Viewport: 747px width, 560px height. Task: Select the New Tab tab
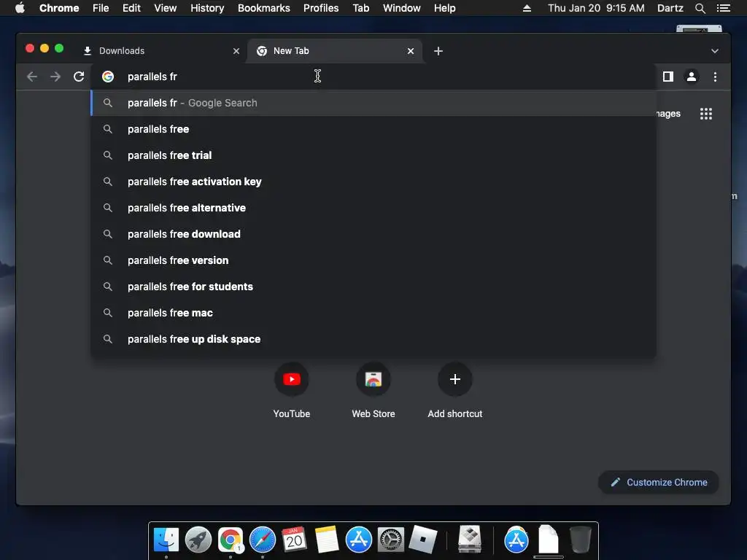[x=334, y=51]
